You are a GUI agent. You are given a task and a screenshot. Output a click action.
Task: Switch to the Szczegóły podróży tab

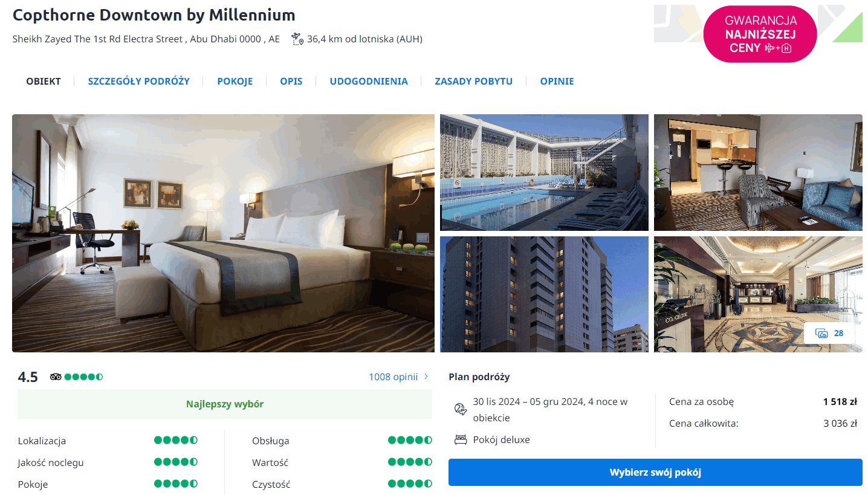[x=138, y=81]
